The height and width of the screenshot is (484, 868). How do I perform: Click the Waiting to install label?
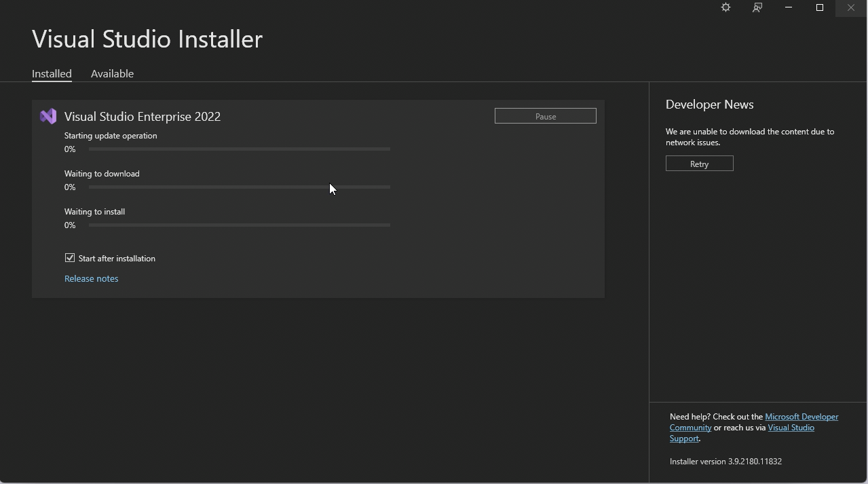94,212
